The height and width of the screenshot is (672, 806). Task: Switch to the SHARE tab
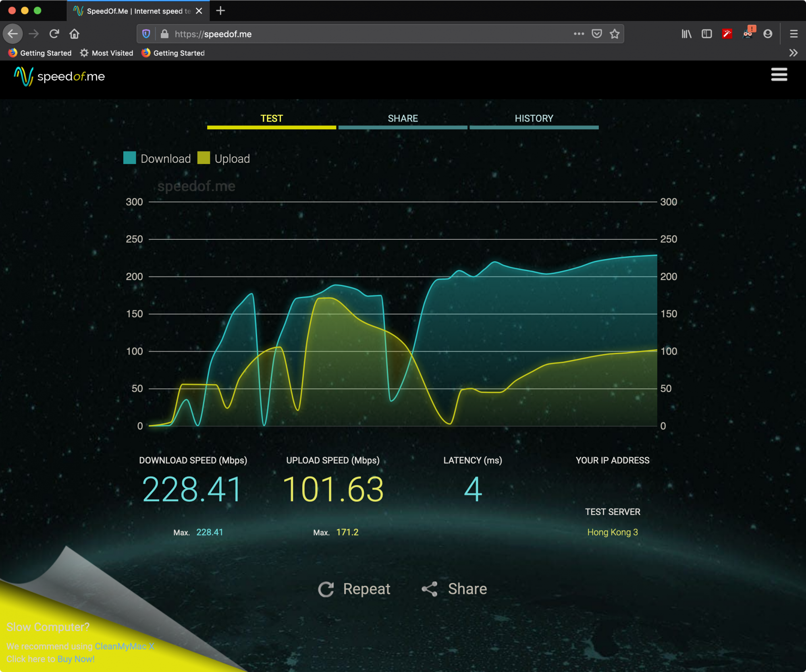click(x=403, y=119)
